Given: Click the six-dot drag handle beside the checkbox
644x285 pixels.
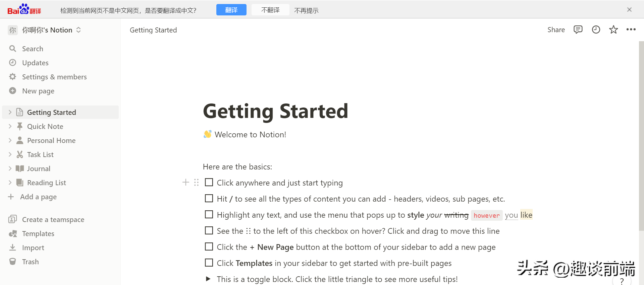Looking at the screenshot, I should coord(197,182).
